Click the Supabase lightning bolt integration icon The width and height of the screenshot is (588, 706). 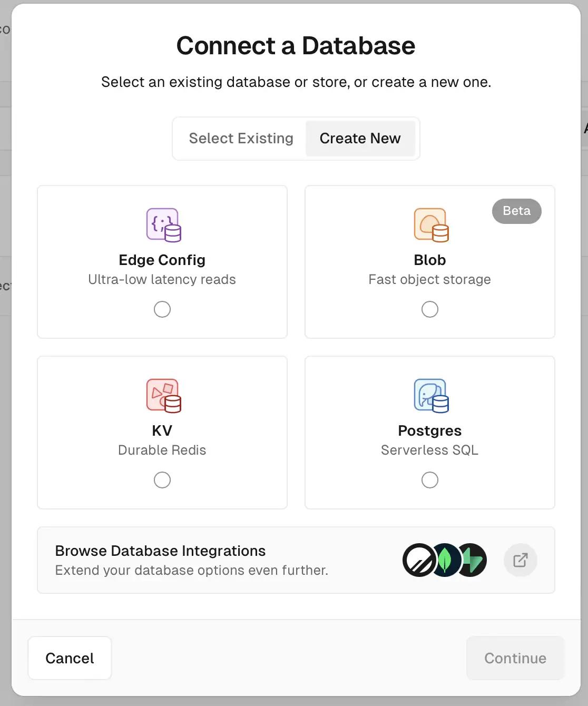coord(472,560)
